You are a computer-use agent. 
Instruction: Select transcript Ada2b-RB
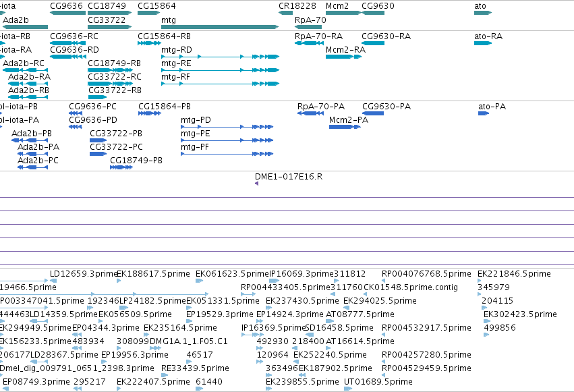[x=28, y=97]
